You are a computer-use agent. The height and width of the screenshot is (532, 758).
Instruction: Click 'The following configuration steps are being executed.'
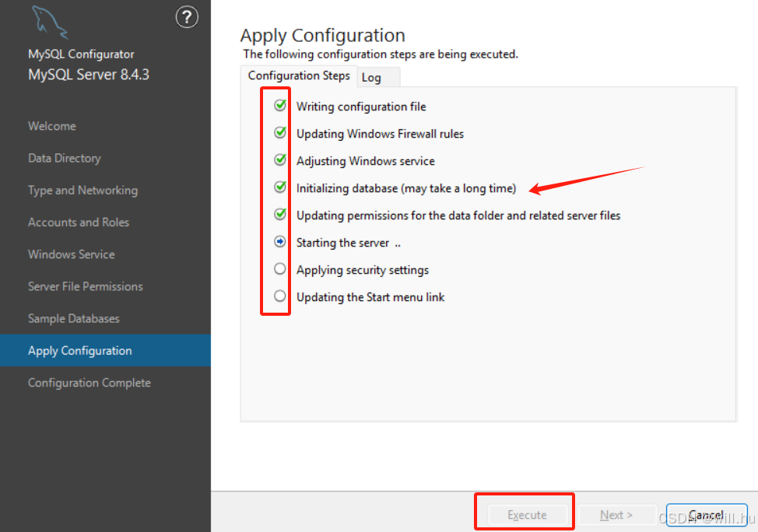[x=381, y=54]
